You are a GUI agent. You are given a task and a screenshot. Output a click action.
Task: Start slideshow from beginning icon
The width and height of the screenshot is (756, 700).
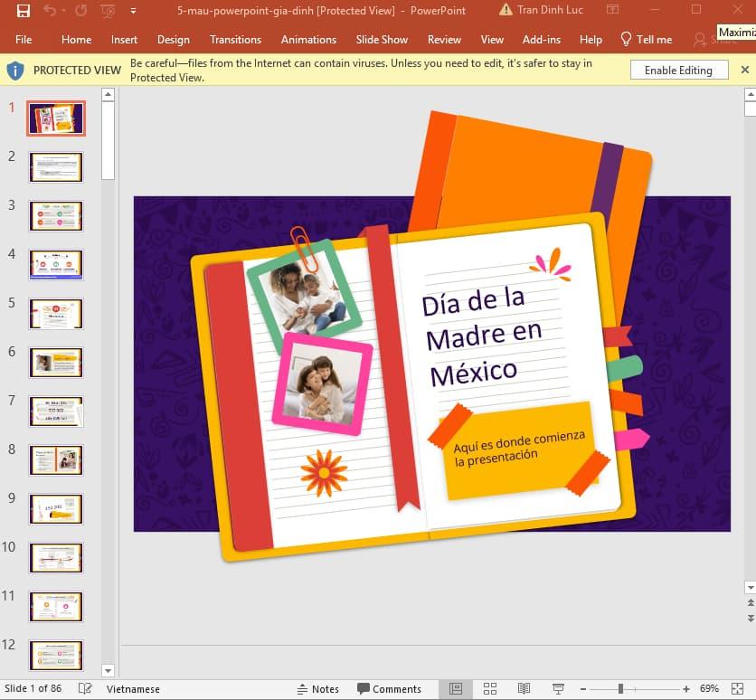point(106,10)
